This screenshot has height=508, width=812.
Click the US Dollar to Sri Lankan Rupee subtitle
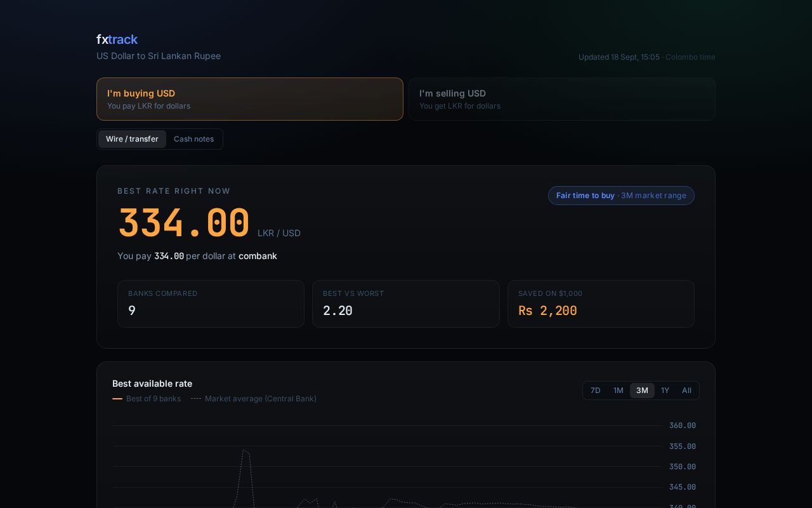click(x=159, y=56)
